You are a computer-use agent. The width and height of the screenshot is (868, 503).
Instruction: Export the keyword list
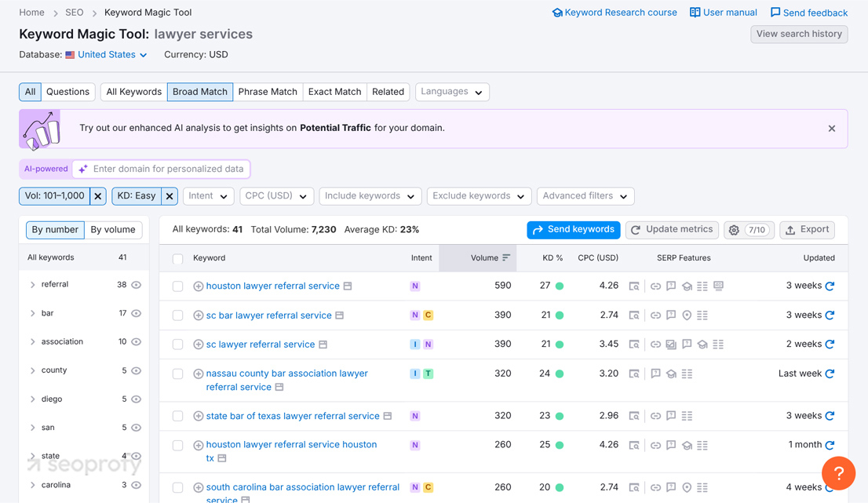(x=807, y=230)
